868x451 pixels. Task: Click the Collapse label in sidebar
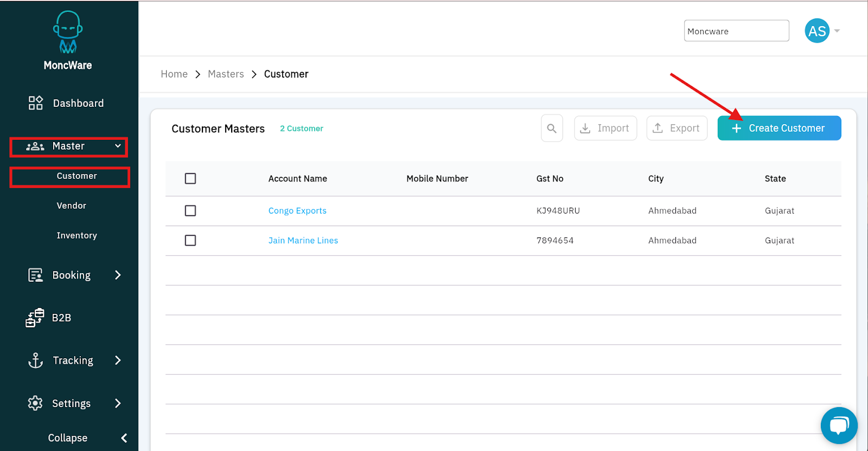(68, 438)
